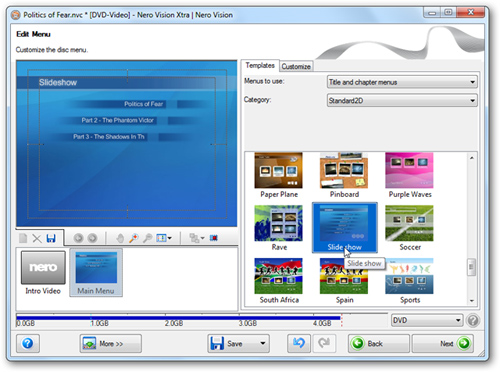Click the Nero Vision title bar app icon

point(15,15)
